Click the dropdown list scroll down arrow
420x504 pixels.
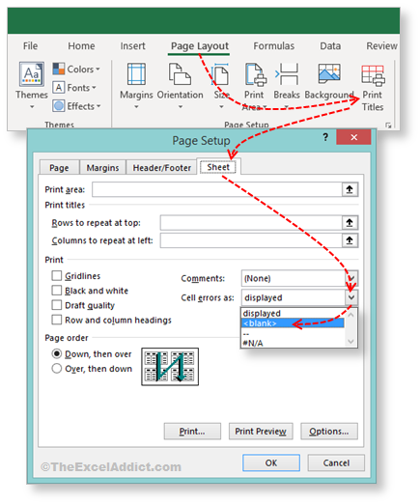[350, 341]
